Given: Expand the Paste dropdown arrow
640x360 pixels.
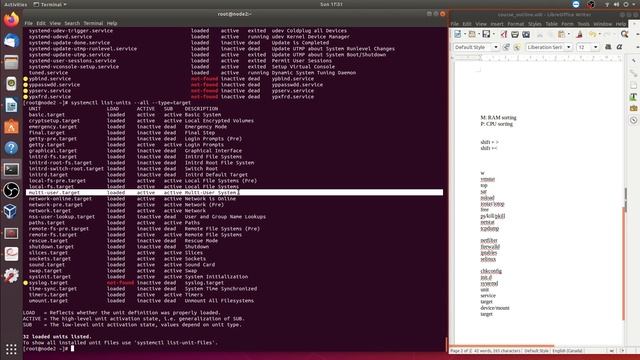Looking at the screenshot, I should point(569,34).
